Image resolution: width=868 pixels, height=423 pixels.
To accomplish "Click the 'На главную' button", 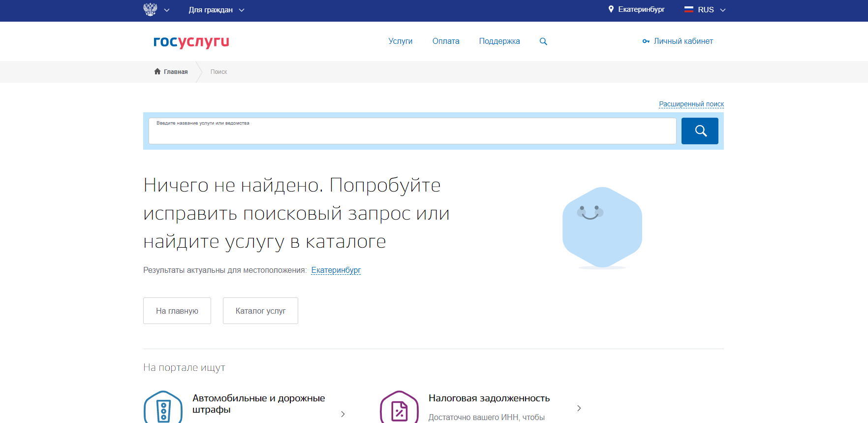I will coord(177,311).
